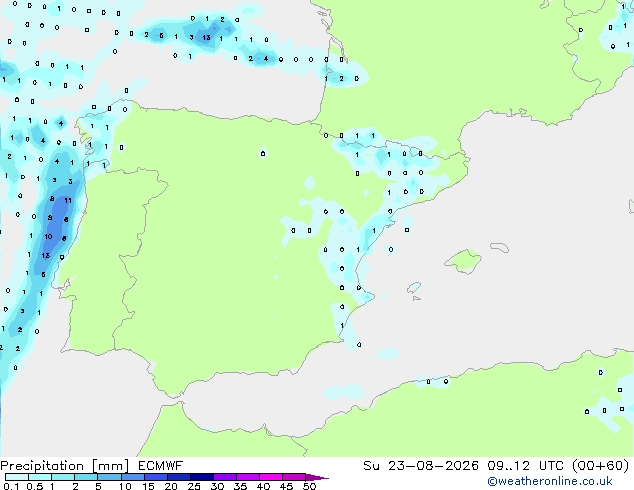634x490 pixels.
Task: Click the 0.1–0.5 mm legend swatch
Action: tap(17, 477)
